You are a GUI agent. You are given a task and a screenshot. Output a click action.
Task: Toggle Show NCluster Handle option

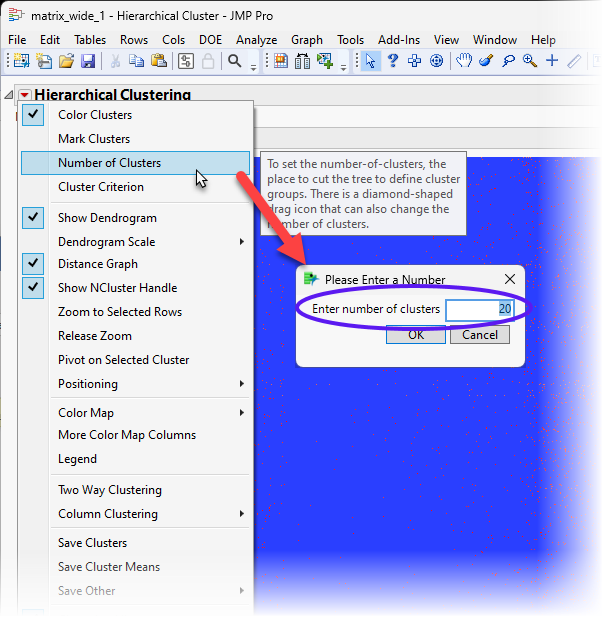(x=33, y=288)
